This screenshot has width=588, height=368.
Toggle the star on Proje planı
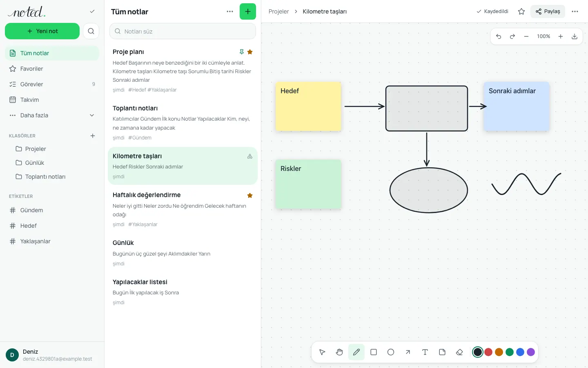(x=250, y=52)
